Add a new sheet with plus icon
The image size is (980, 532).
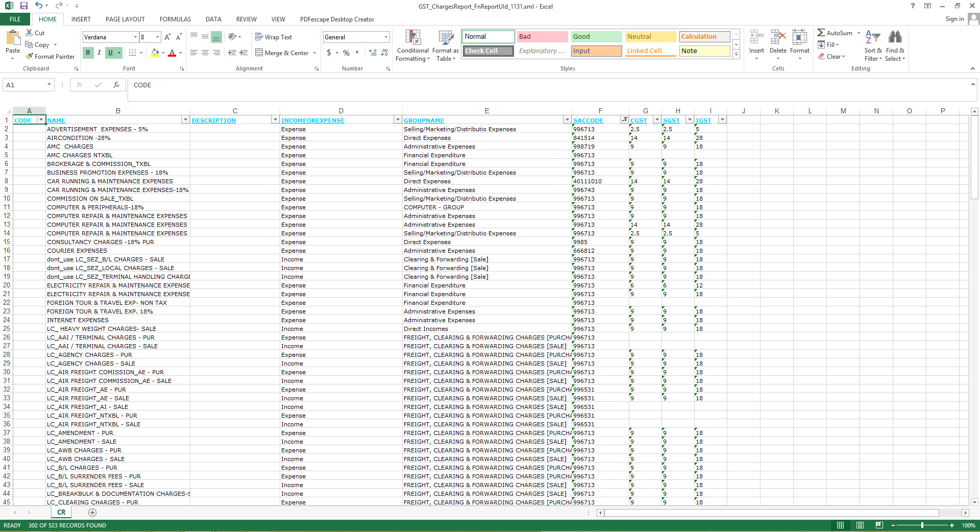pos(92,512)
